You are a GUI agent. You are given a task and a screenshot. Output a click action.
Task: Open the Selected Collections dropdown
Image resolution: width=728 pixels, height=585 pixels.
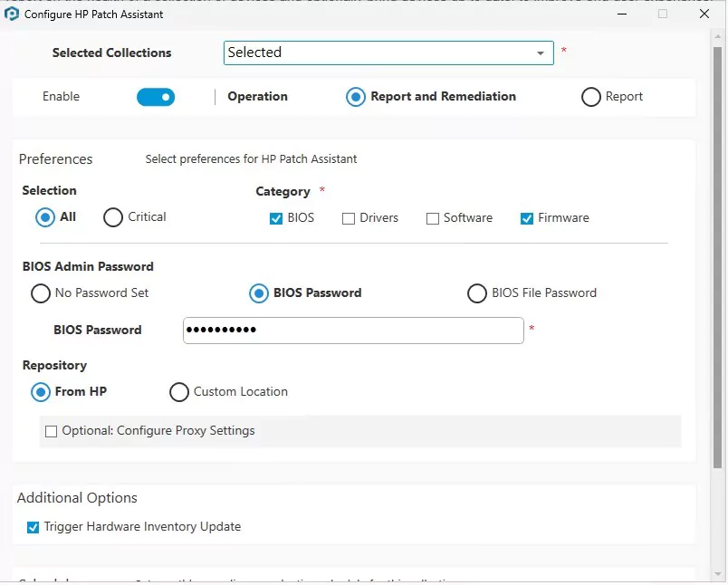pyautogui.click(x=541, y=53)
